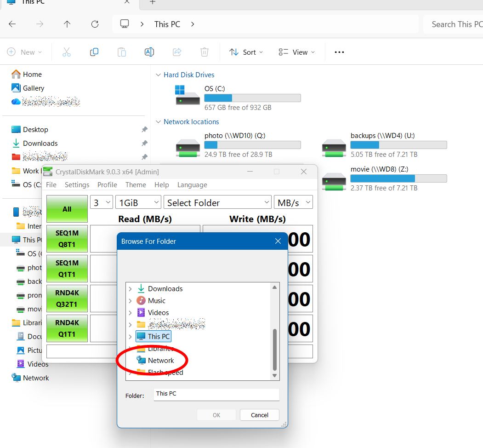Screen dimensions: 483x448
Task: Click the pin icon beside Downloads
Action: (144, 144)
